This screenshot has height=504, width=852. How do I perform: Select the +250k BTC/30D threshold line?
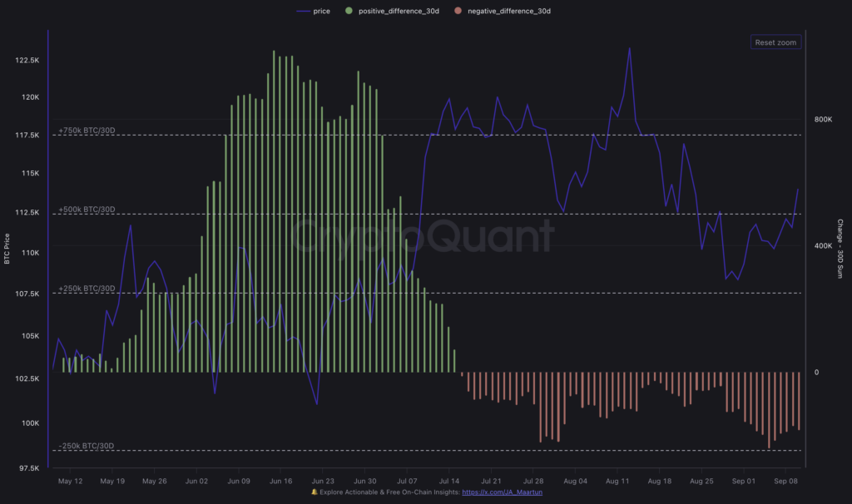click(x=85, y=290)
